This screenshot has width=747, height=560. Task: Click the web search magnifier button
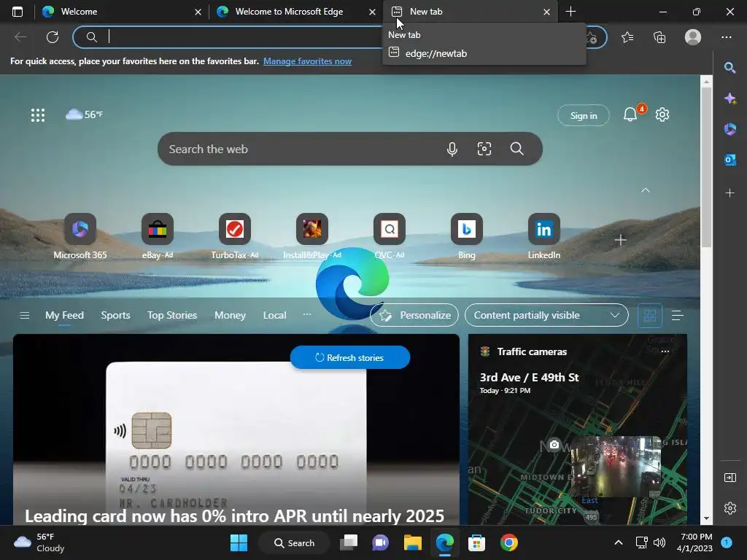(x=517, y=149)
